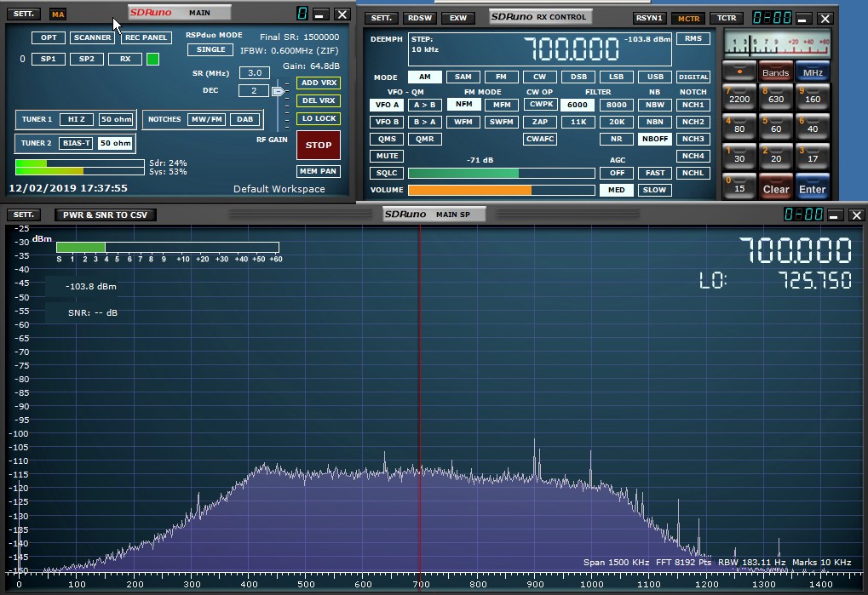Open the EXW panel

click(x=457, y=18)
